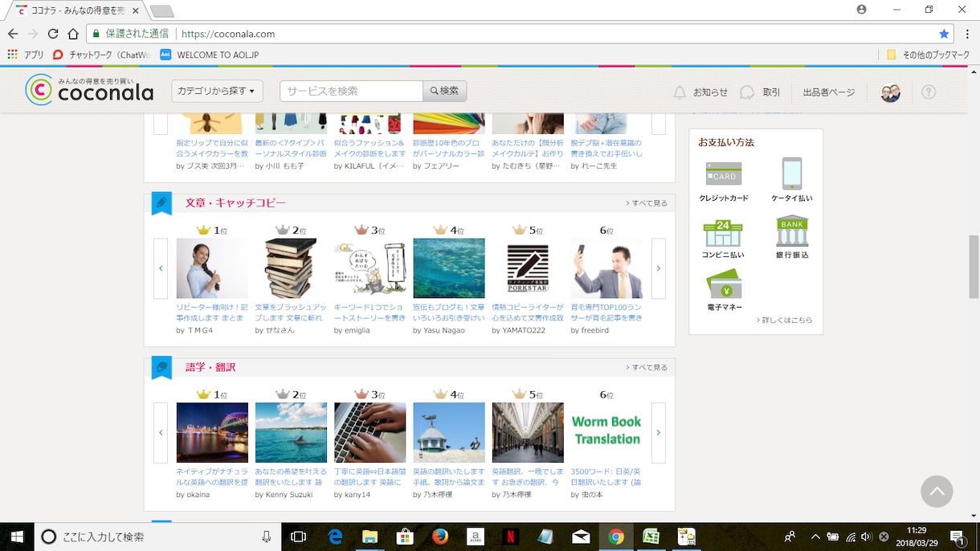Open the browser home page
Screen dimensions: 980x551
pos(73,34)
